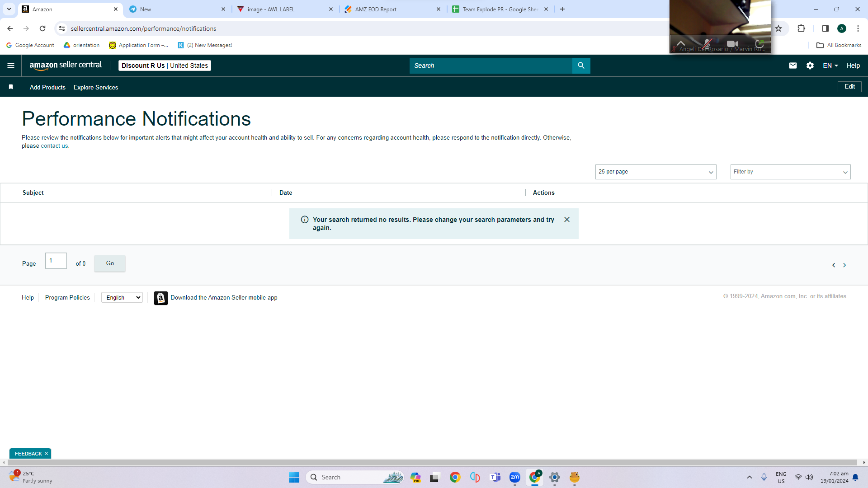Open a new browser tab
The width and height of the screenshot is (868, 488).
pyautogui.click(x=562, y=9)
